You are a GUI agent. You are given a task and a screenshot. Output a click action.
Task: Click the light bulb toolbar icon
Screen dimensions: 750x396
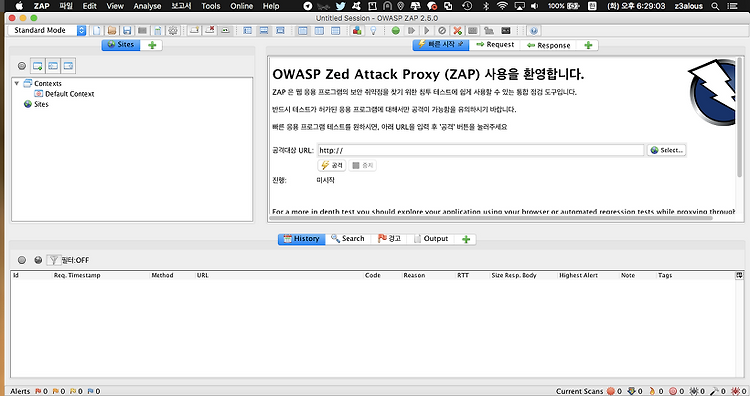coord(373,31)
